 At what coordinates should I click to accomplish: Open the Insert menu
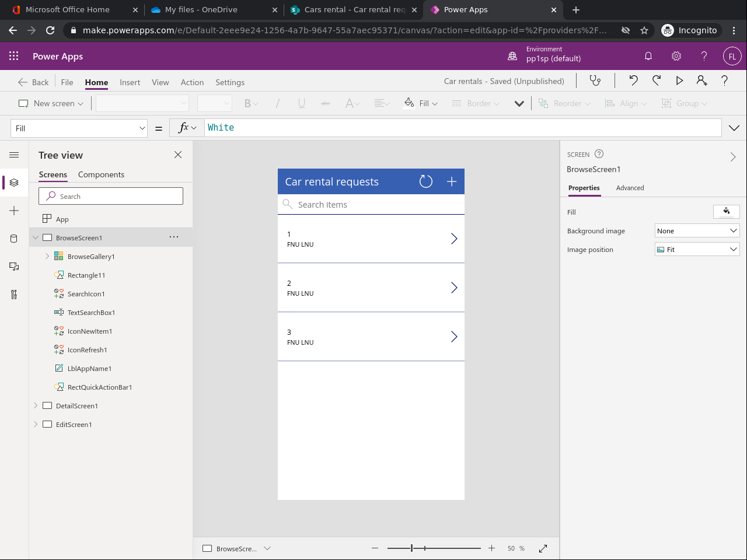130,82
